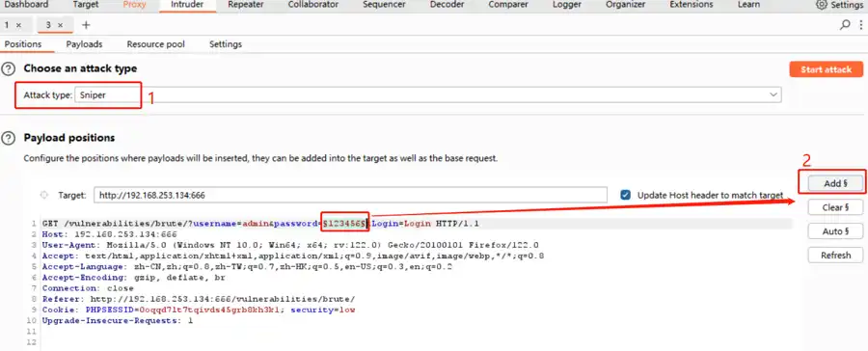Click the Refresh button
868x351 pixels.
point(835,256)
